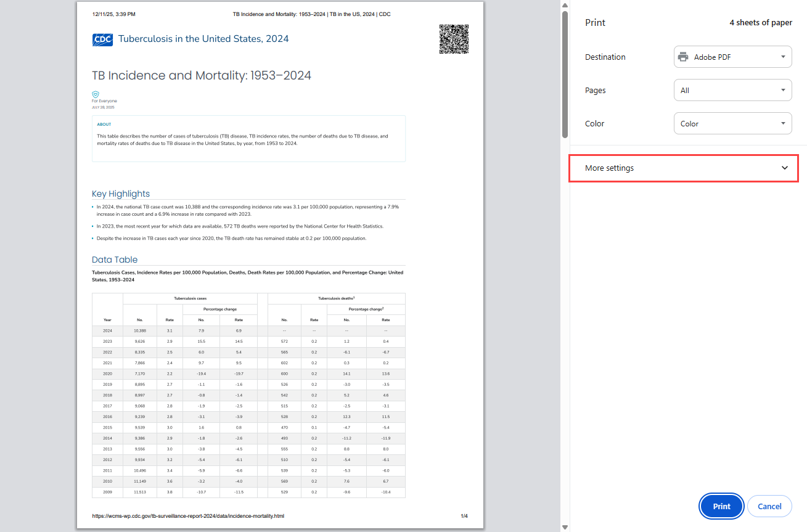Select the Chrome print dialog scrollbar up arrow
Image resolution: width=807 pixels, height=532 pixels.
click(565, 5)
